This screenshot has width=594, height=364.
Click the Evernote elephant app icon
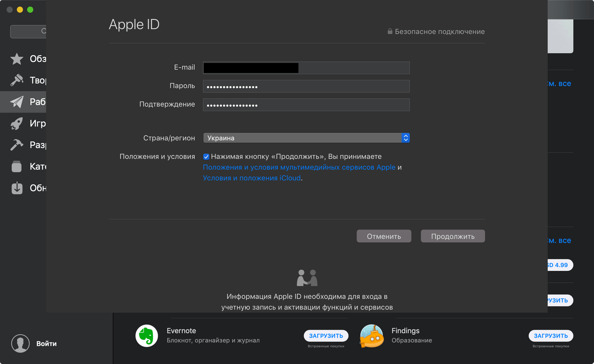pos(147,336)
